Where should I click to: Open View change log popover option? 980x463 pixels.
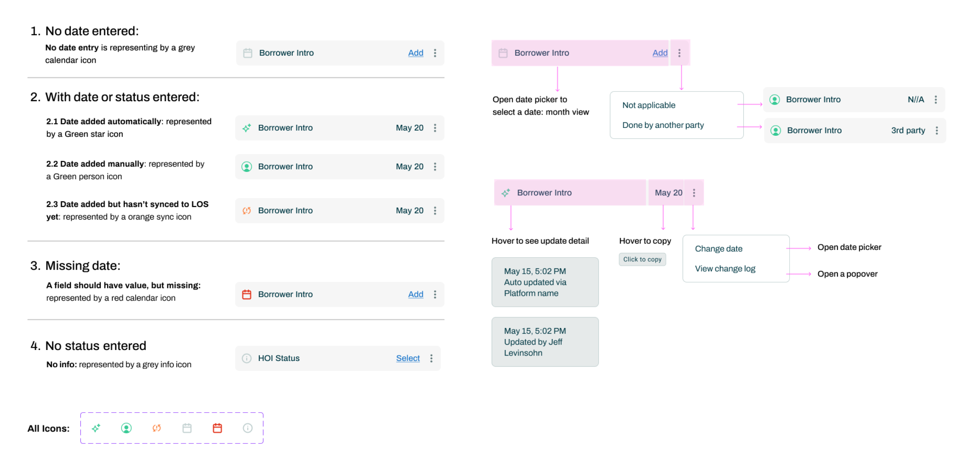pyautogui.click(x=725, y=268)
